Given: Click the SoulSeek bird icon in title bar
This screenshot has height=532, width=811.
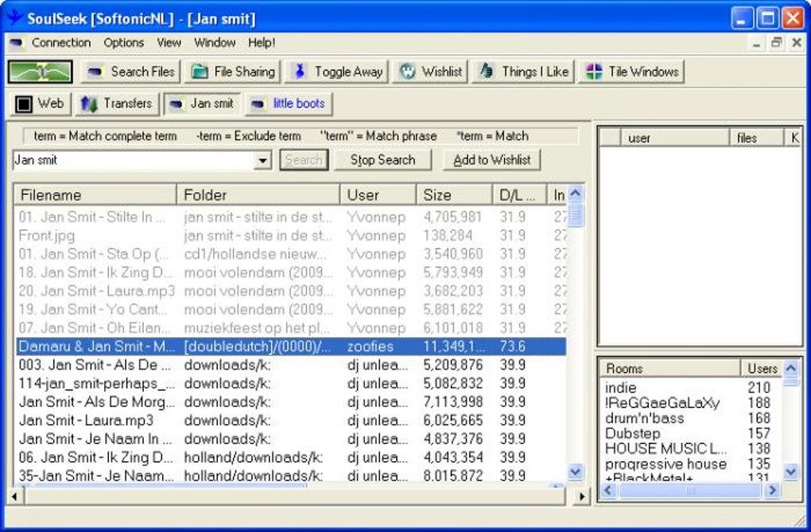Looking at the screenshot, I should click(14, 18).
